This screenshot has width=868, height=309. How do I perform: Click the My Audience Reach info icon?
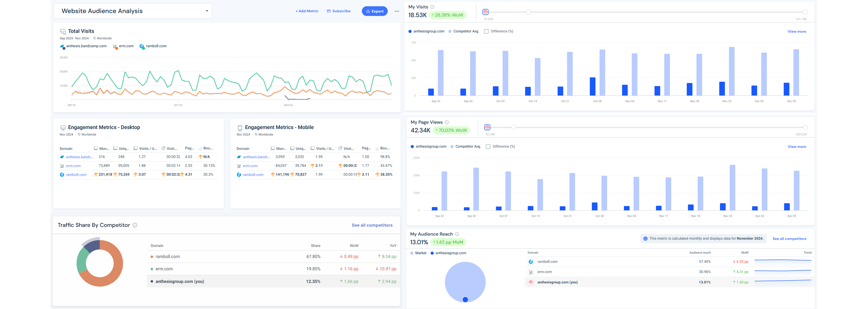tap(457, 234)
